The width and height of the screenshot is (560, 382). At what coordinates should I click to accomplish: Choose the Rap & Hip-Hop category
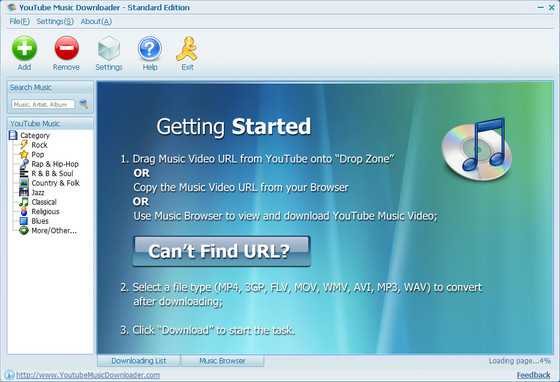pyautogui.click(x=55, y=164)
